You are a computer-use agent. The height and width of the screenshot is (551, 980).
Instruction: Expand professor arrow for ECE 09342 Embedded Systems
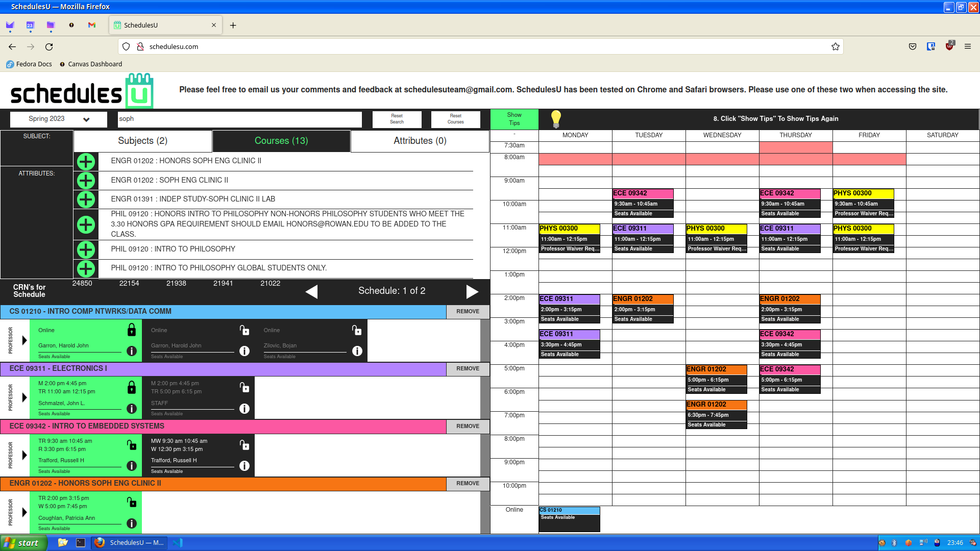click(24, 455)
